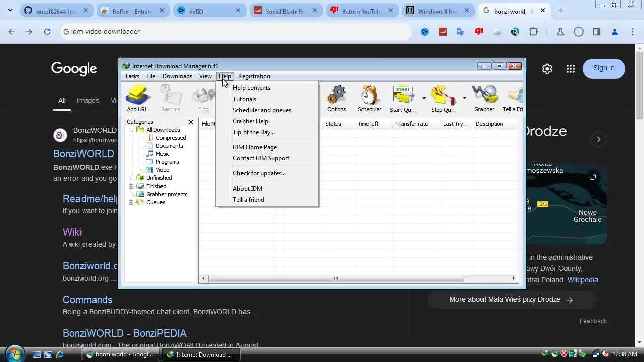
Task: Click the Google Translate extension icon
Action: [x=460, y=32]
